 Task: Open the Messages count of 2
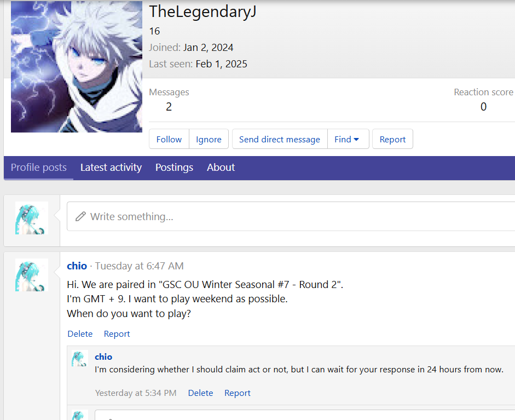(169, 107)
